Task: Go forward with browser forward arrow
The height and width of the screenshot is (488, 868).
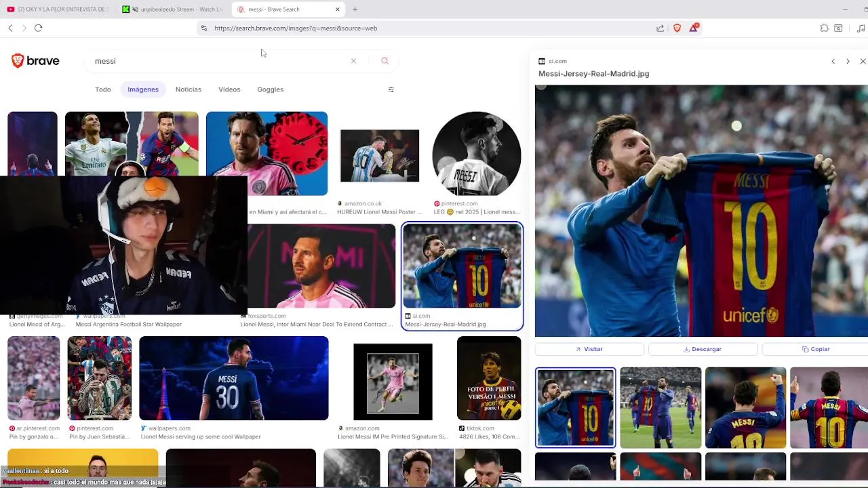Action: click(24, 28)
